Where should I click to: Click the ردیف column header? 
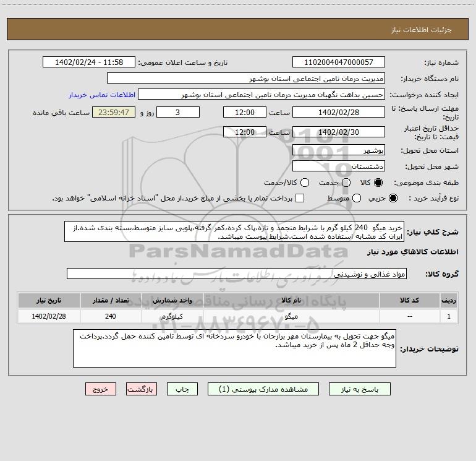[449, 300]
